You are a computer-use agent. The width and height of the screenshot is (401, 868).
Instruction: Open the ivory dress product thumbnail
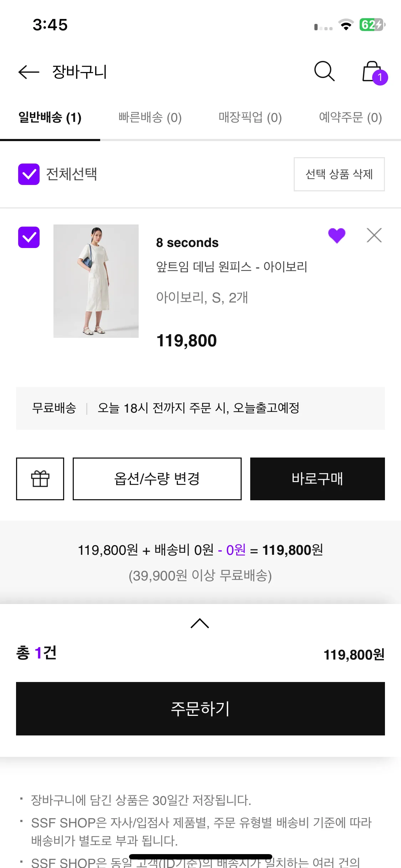tap(96, 281)
